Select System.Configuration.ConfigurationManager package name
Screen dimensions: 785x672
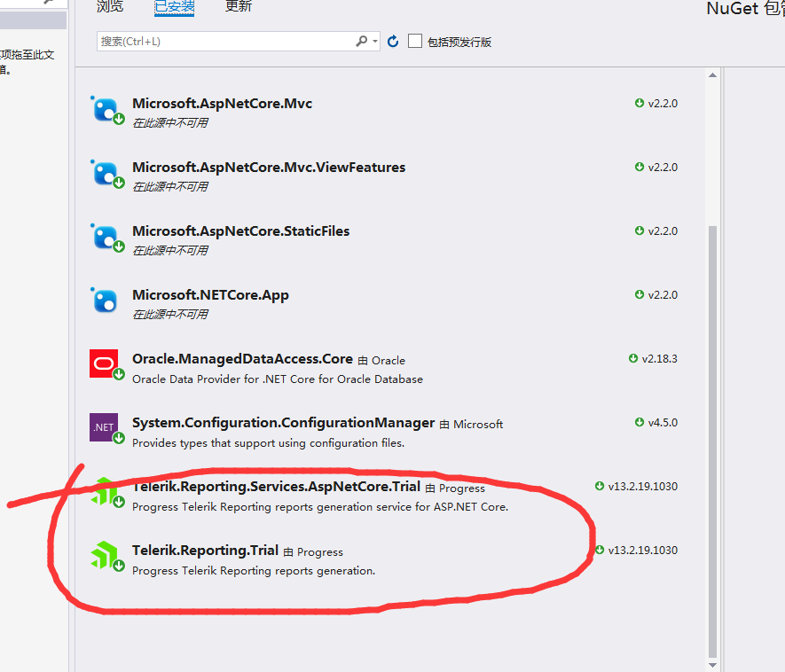tap(283, 423)
